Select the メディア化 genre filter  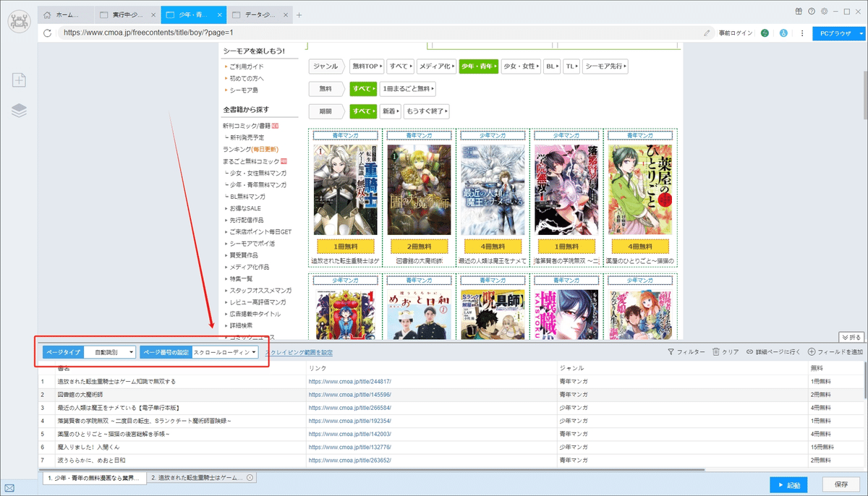pos(435,67)
